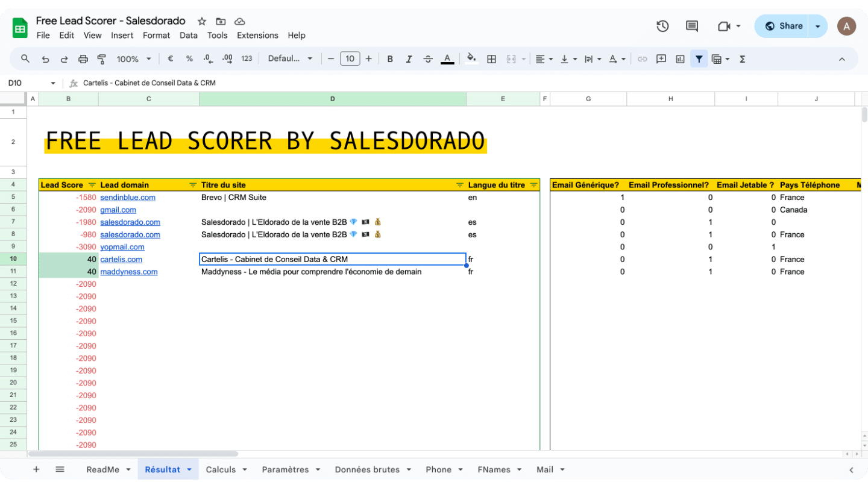Open the Insert menu
Viewport: 868px width, 488px height.
pos(122,36)
